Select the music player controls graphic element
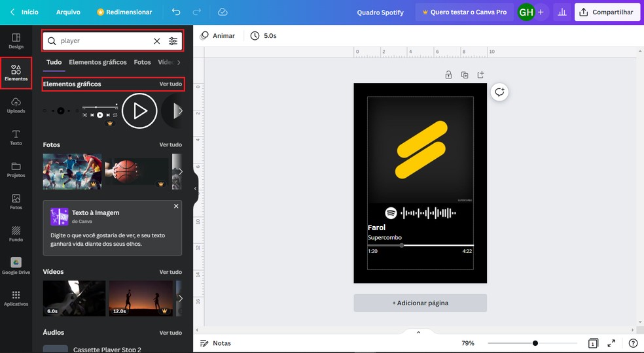 pos(99,111)
